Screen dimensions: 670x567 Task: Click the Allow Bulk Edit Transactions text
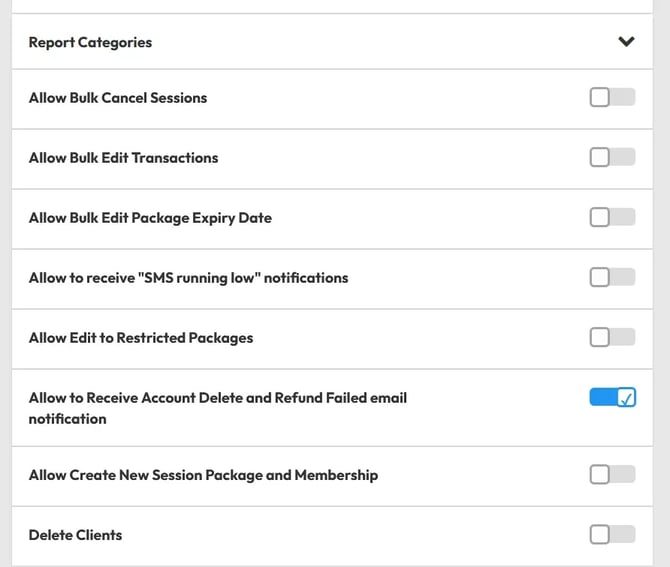point(123,158)
